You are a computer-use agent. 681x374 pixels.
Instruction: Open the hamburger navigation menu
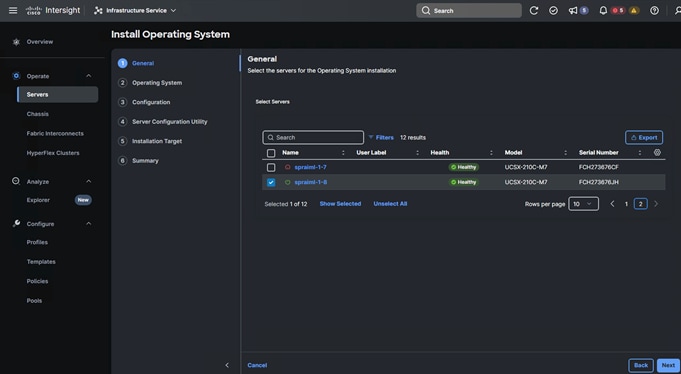point(13,10)
